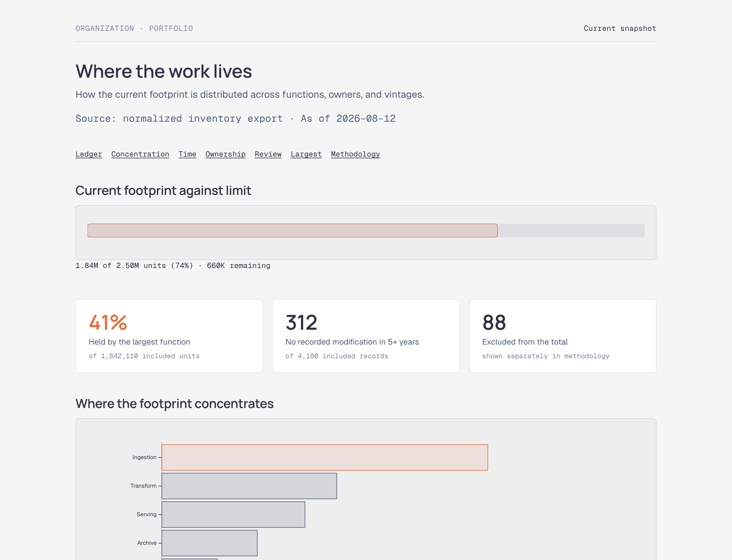Click the 'Source: normalized inventory export' line
The image size is (732, 560).
(236, 118)
